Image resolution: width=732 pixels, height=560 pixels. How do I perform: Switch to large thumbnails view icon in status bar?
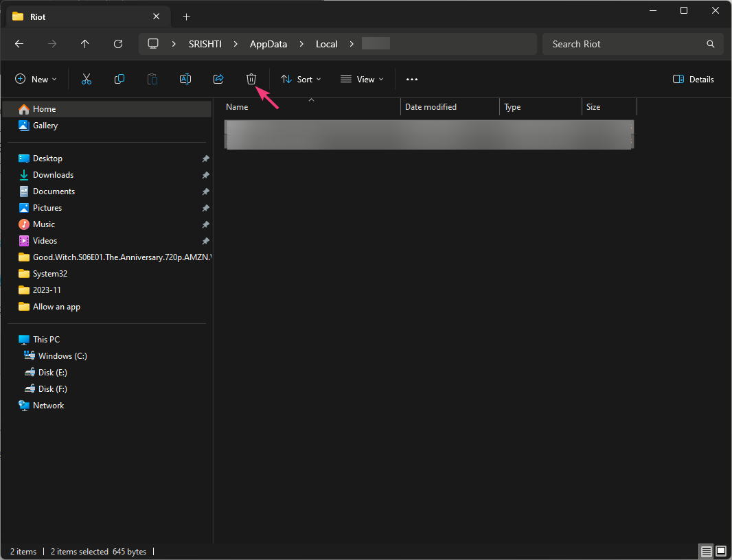[x=721, y=552]
